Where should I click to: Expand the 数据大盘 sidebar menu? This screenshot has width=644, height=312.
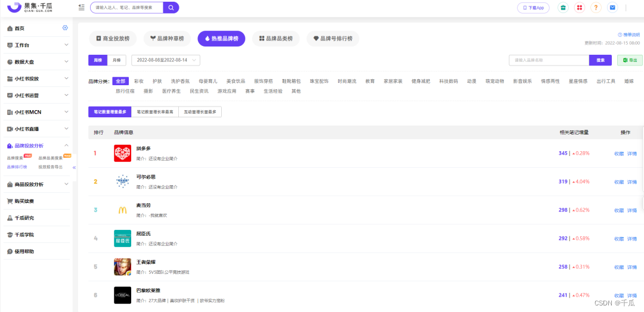tap(38, 62)
